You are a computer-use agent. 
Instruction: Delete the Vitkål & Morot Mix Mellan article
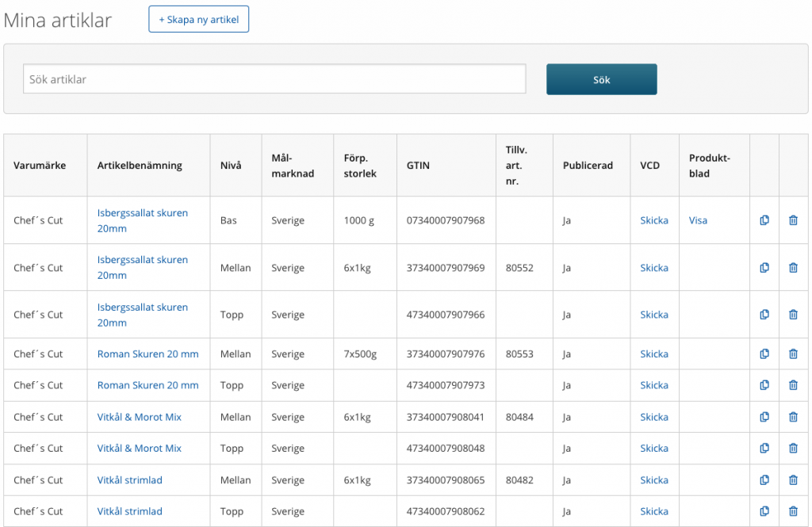pos(793,417)
